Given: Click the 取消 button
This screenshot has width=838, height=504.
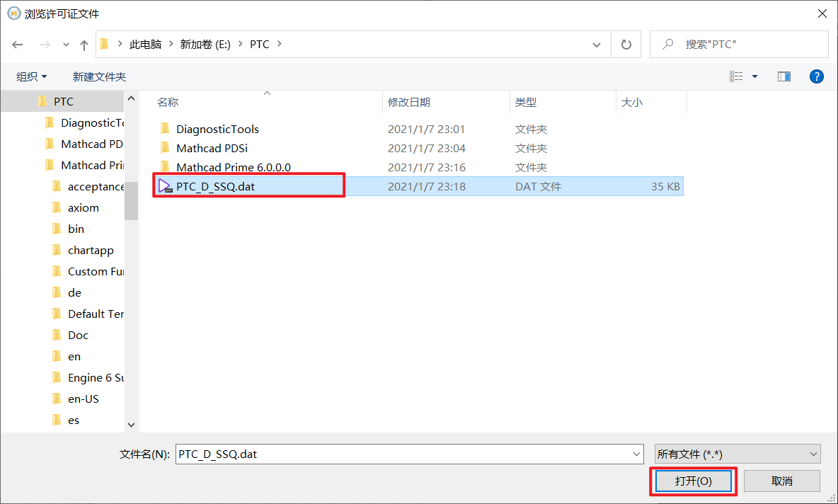Looking at the screenshot, I should [781, 481].
